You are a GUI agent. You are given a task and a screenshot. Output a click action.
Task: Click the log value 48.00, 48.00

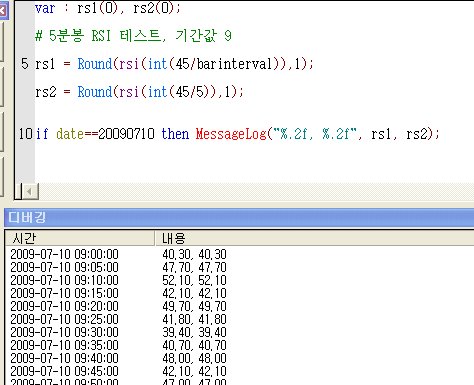click(194, 358)
